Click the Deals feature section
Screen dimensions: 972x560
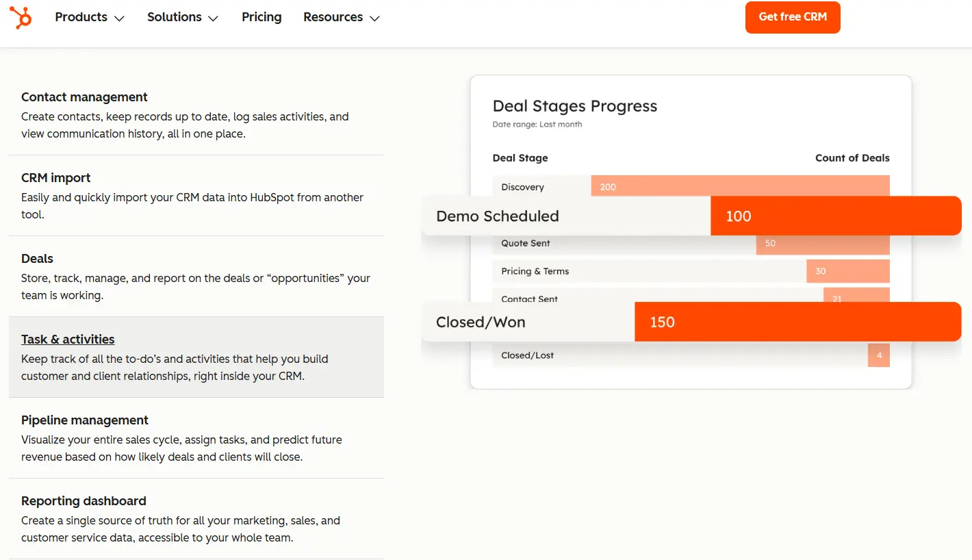pyautogui.click(x=37, y=258)
